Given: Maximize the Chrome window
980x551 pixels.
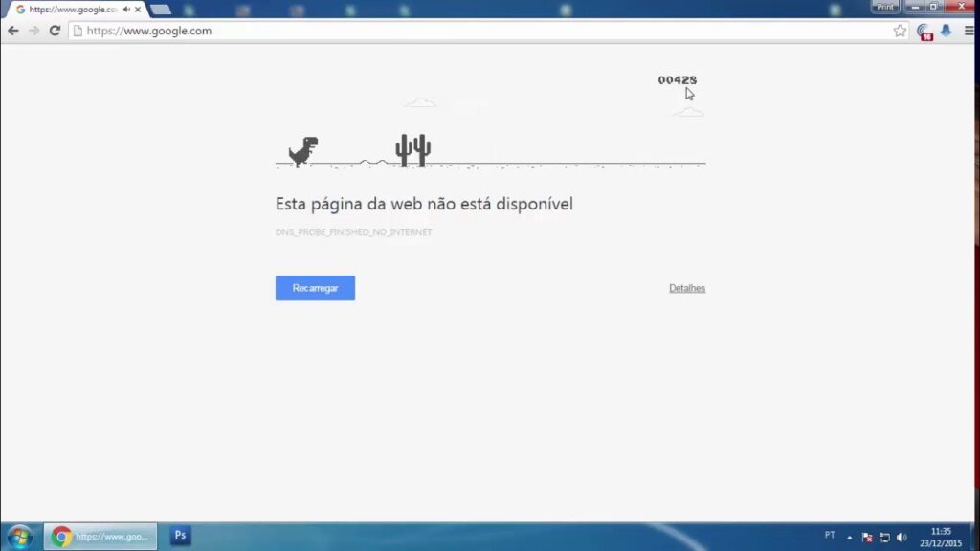Looking at the screenshot, I should point(934,7).
